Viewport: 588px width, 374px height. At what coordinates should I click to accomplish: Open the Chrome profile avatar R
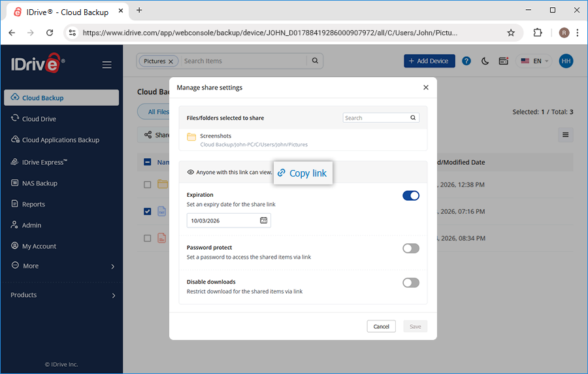coord(564,33)
